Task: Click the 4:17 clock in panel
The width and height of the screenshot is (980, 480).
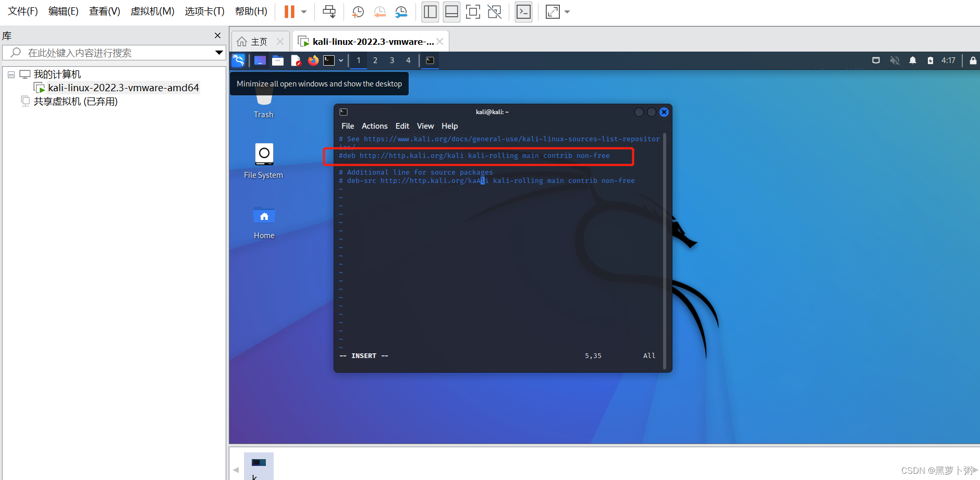Action: [948, 60]
